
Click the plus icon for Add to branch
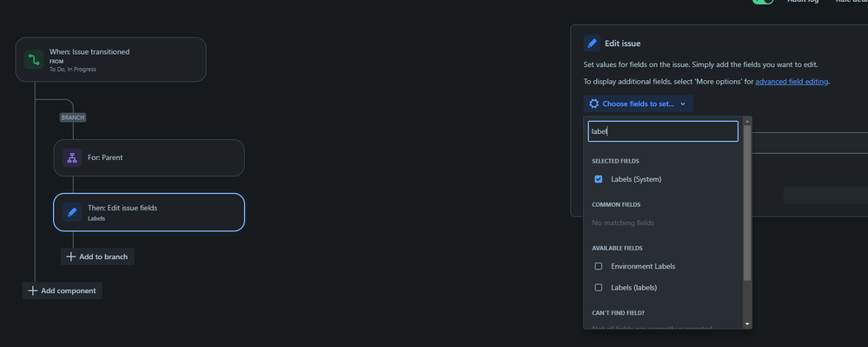[x=71, y=257]
